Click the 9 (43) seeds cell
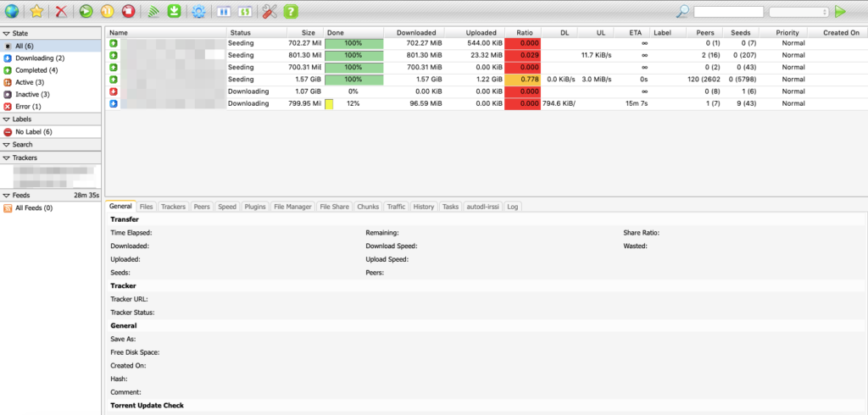 740,103
